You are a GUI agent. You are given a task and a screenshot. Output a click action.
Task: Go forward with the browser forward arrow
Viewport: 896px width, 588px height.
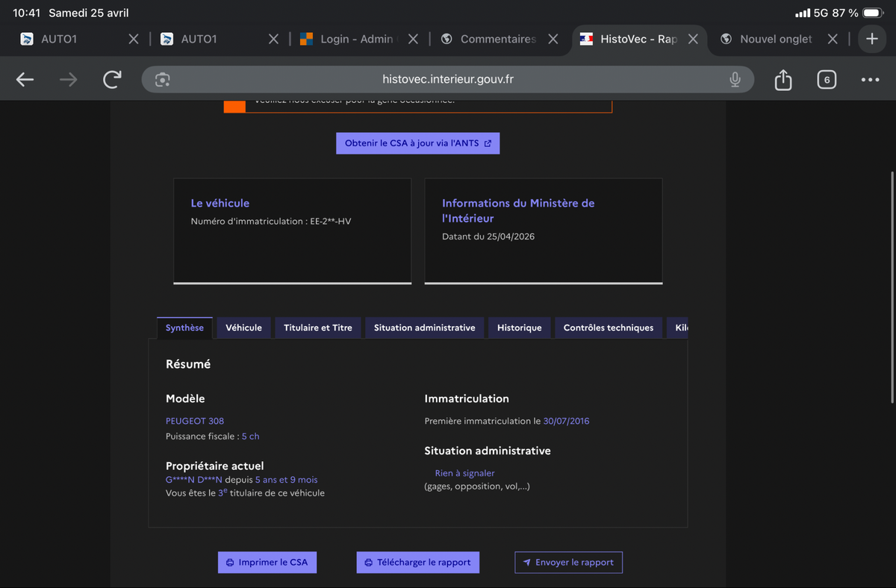[x=68, y=80]
